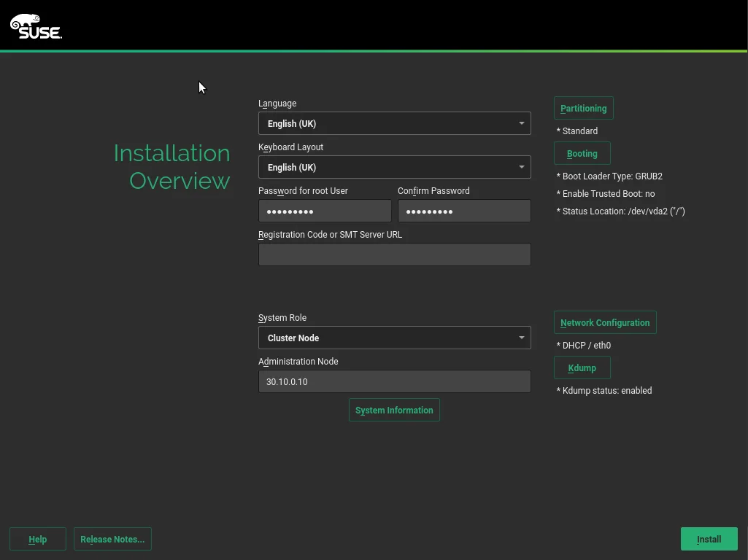This screenshot has height=560, width=748.
Task: Click into the Confirm Password field
Action: pyautogui.click(x=464, y=211)
